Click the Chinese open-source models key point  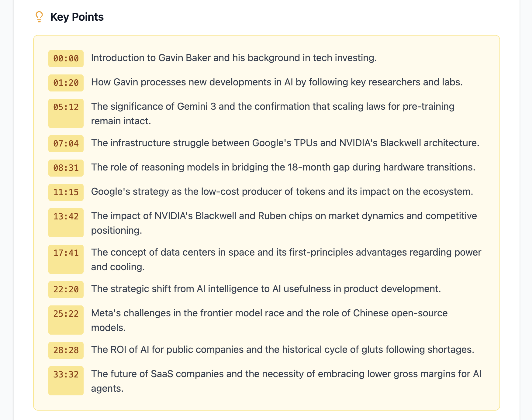click(x=269, y=314)
